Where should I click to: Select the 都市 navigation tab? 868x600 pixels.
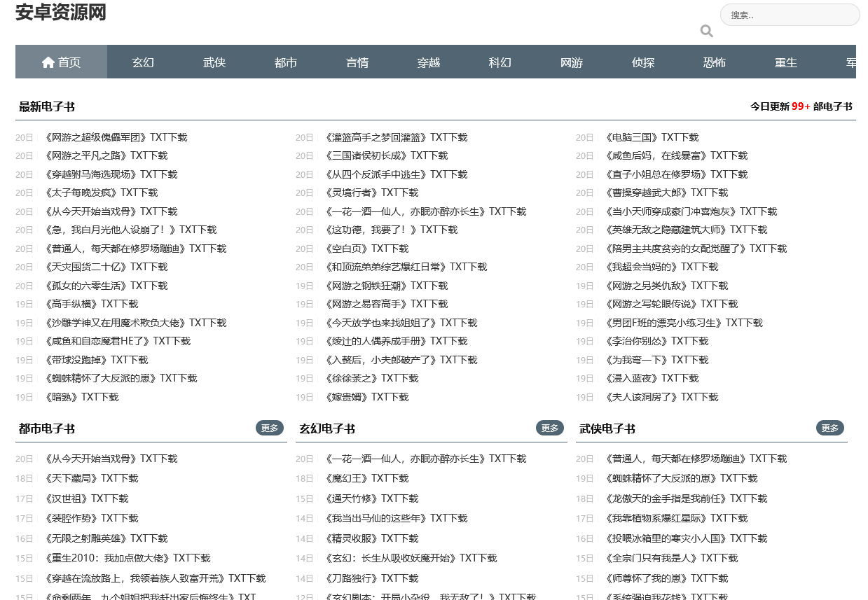[286, 62]
